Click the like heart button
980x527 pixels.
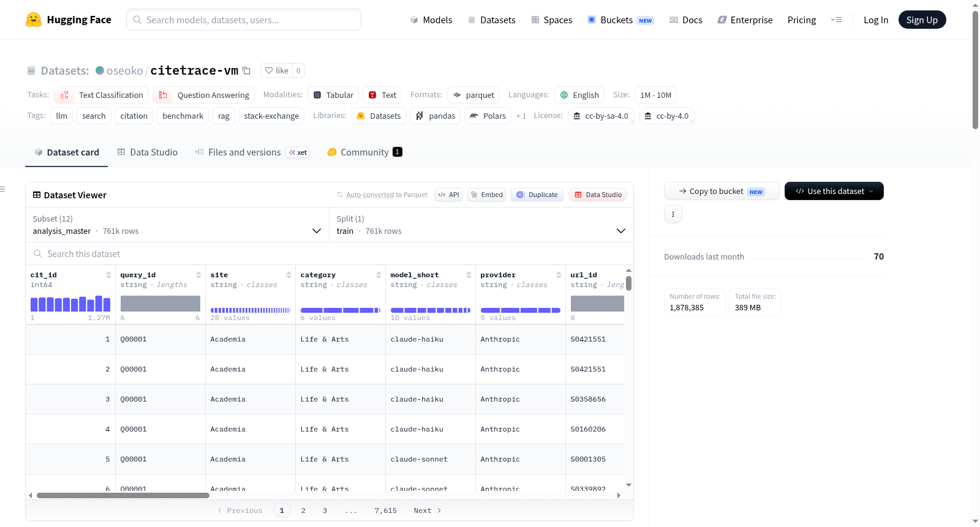[x=276, y=70]
